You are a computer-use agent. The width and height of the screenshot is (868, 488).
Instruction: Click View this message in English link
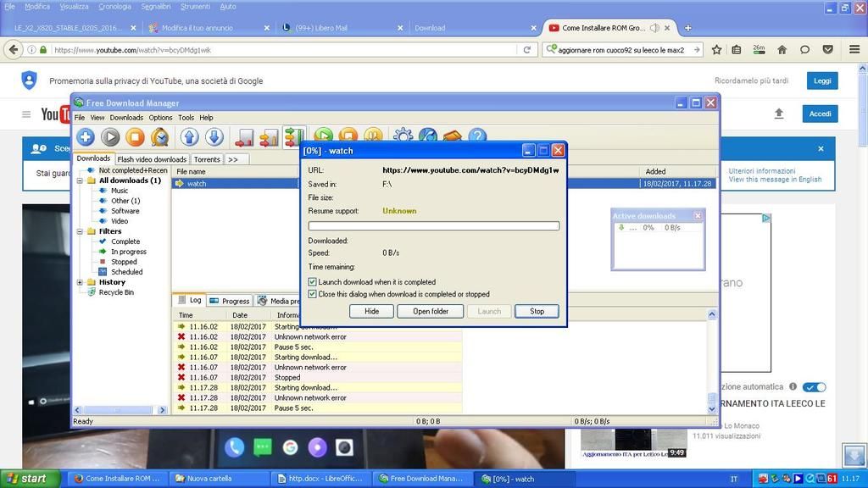[775, 180]
